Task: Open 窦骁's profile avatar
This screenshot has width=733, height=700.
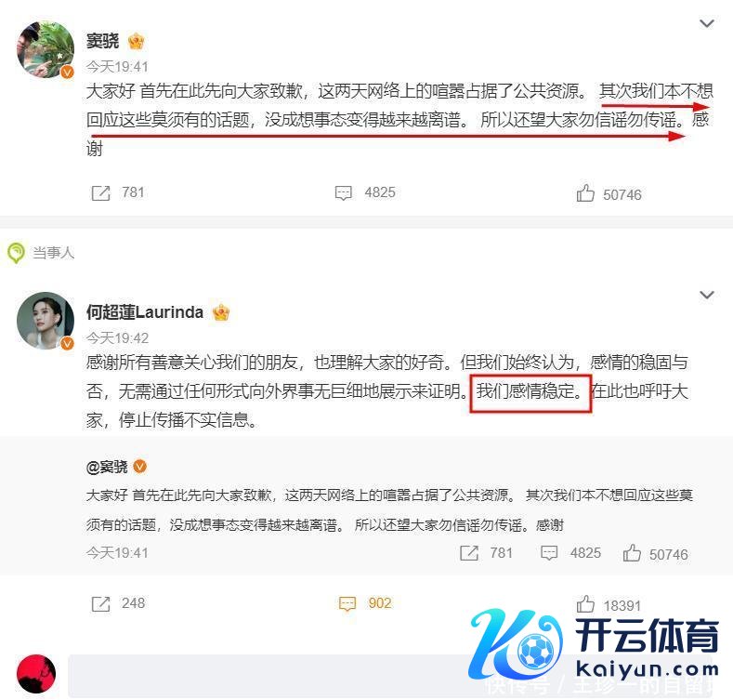Action: [x=46, y=49]
